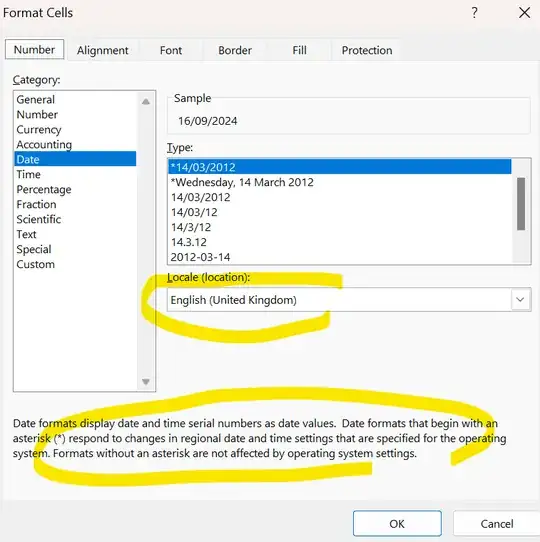Select the 14/03/2012 type without asterisk
The width and height of the screenshot is (540, 542).
point(340,197)
